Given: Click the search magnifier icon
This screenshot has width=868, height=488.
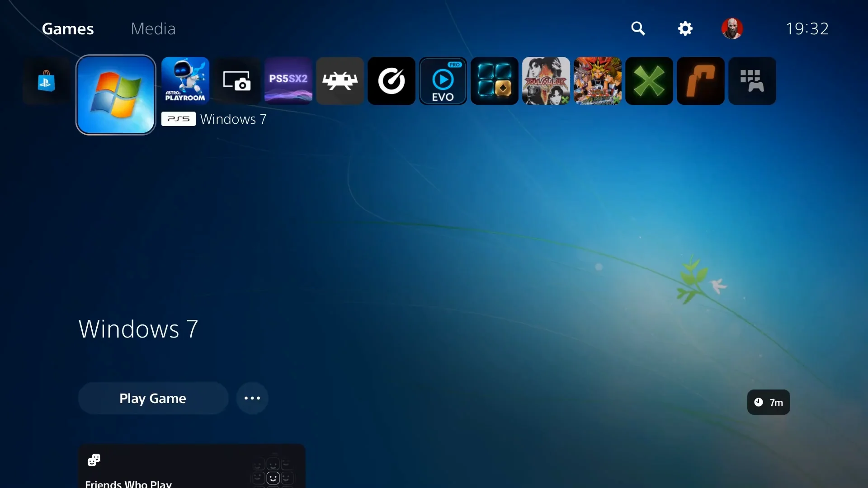Looking at the screenshot, I should click(638, 28).
